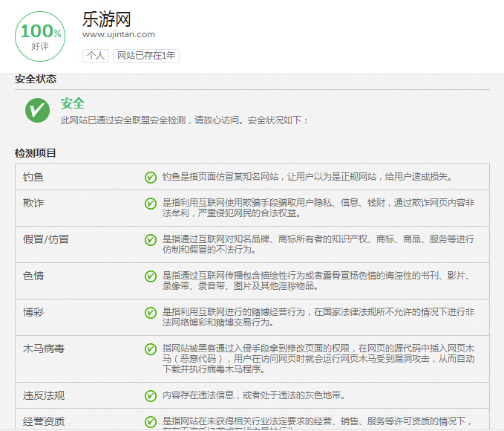504x431 pixels.
Task: Click the 检测项目 section heading
Action: 36,153
